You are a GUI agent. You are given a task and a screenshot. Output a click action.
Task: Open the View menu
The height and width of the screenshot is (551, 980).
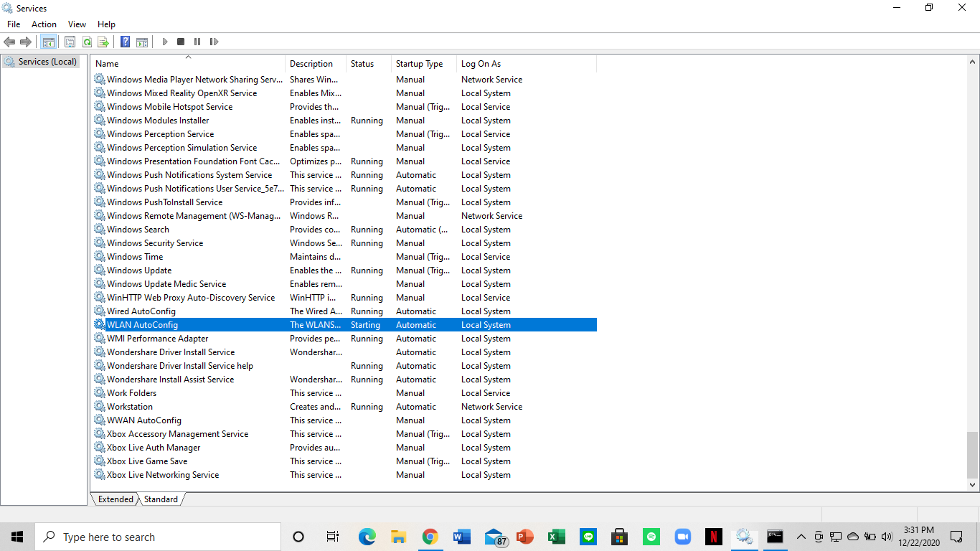coord(77,24)
